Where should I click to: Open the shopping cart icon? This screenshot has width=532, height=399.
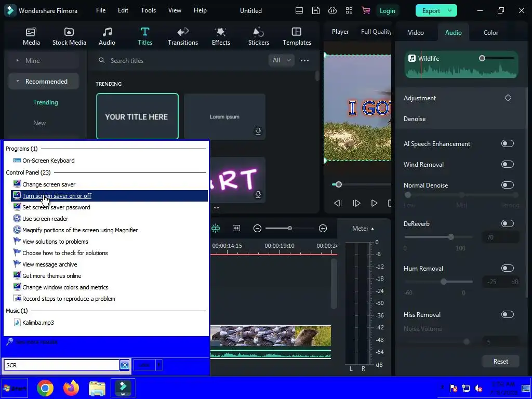[x=366, y=10]
